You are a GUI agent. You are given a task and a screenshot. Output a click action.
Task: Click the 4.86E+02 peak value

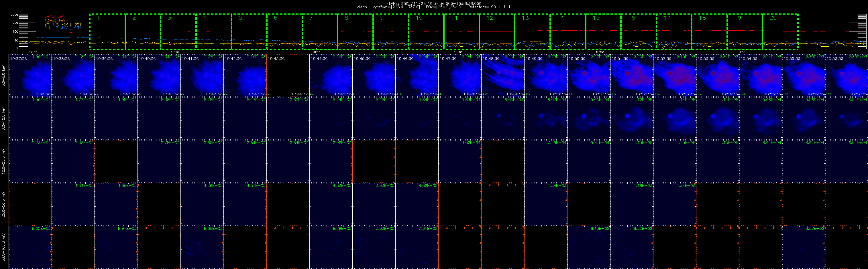pyautogui.click(x=128, y=185)
